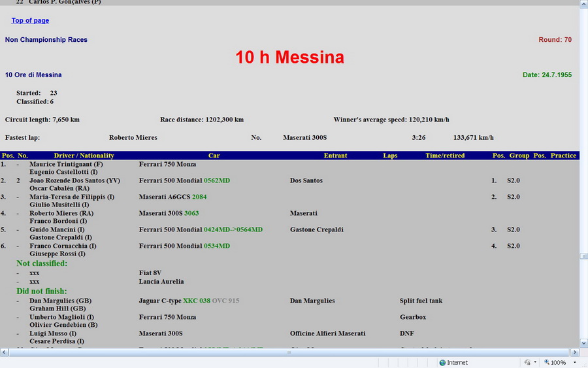This screenshot has width=588, height=368.
Task: Open chassis link 0424MD->0564MD
Action: (x=233, y=229)
